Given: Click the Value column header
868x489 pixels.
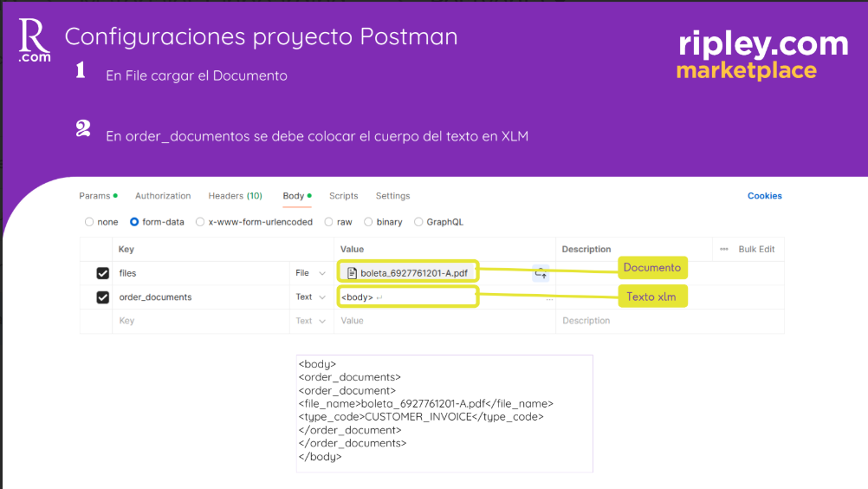Looking at the screenshot, I should [352, 249].
